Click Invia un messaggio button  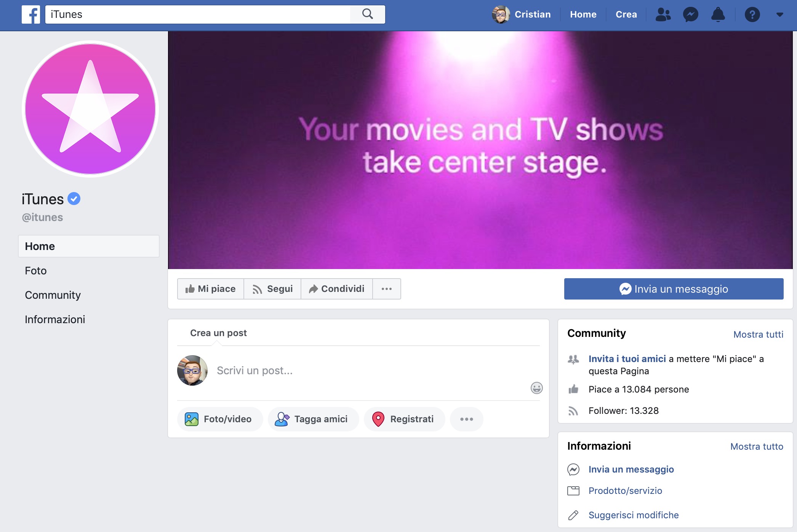674,288
